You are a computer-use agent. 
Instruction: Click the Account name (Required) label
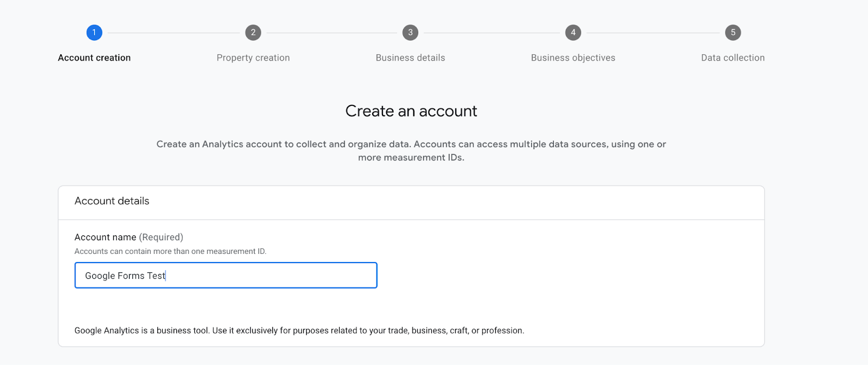coord(129,237)
